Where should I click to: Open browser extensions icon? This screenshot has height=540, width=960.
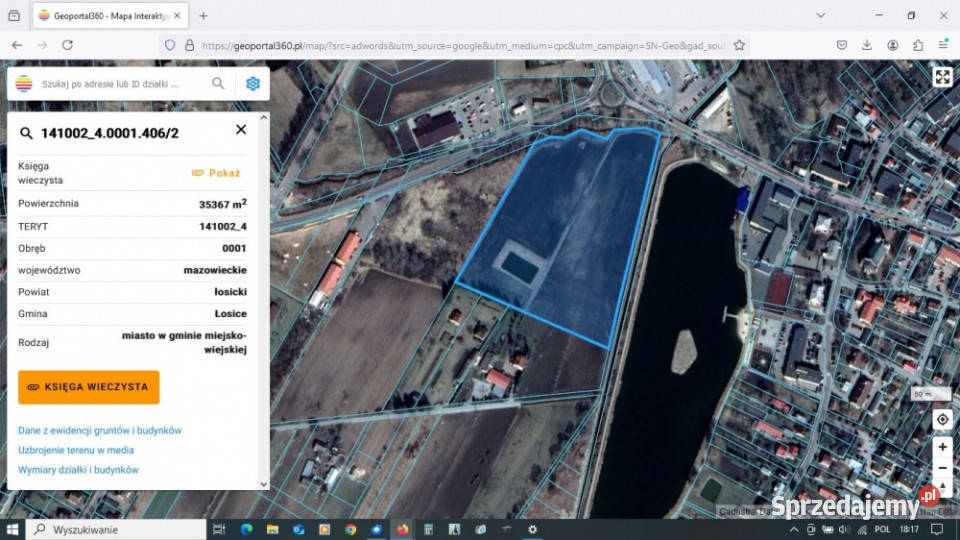918,45
